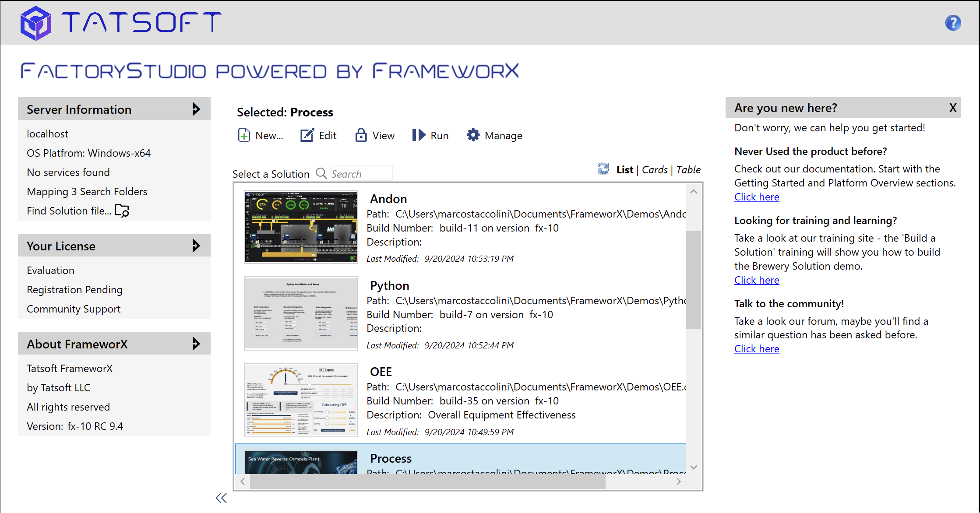Close the Are you new here panel
980x513 pixels.
coord(952,108)
